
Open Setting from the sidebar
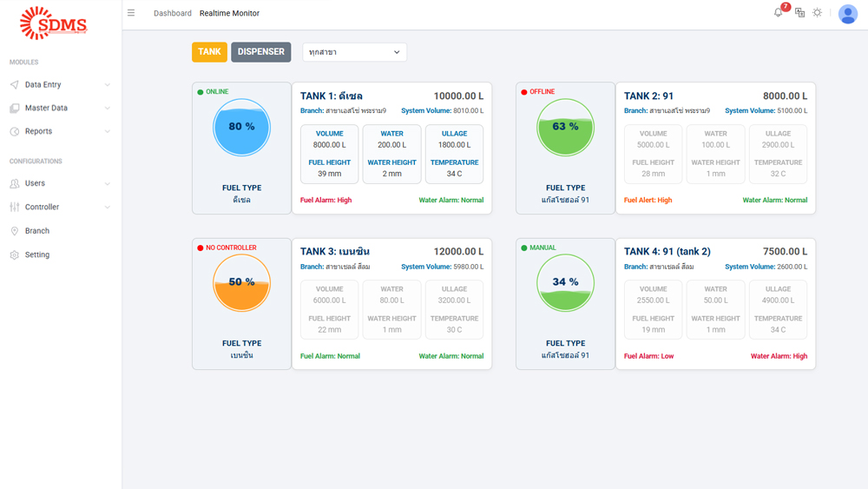pyautogui.click(x=37, y=255)
